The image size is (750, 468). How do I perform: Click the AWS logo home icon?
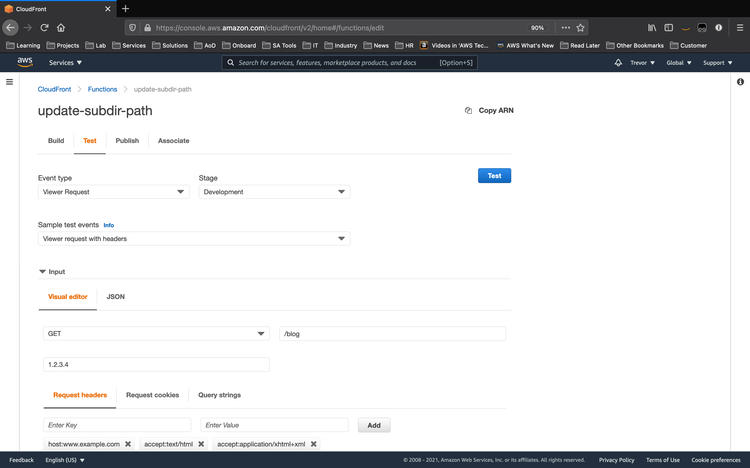point(25,62)
